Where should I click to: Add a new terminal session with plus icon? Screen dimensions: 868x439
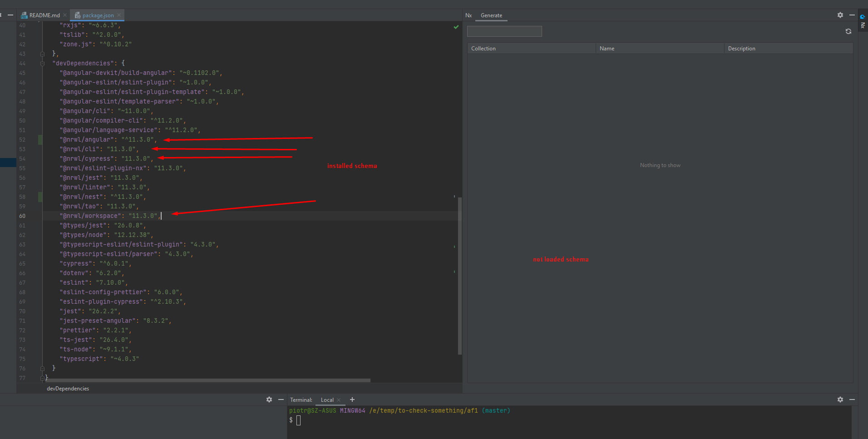pyautogui.click(x=353, y=400)
